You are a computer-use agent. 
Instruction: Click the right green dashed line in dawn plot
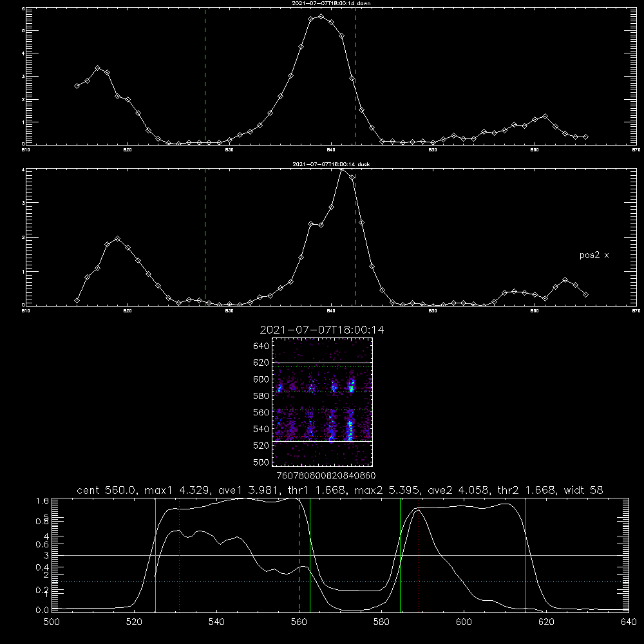tap(355, 76)
